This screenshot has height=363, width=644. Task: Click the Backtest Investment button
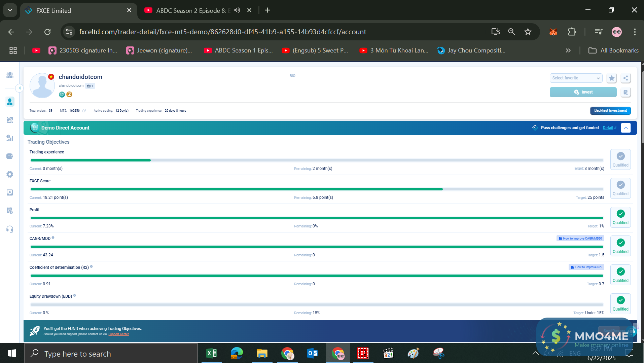(610, 111)
